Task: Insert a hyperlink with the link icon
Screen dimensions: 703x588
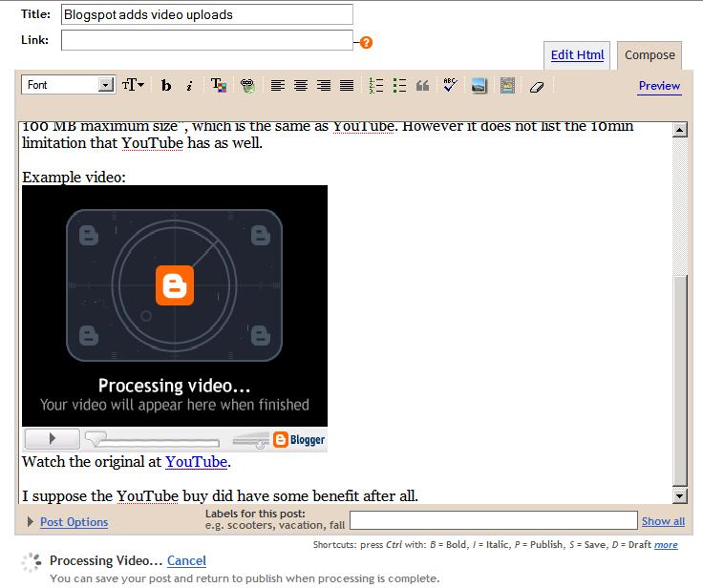Action: (x=247, y=85)
